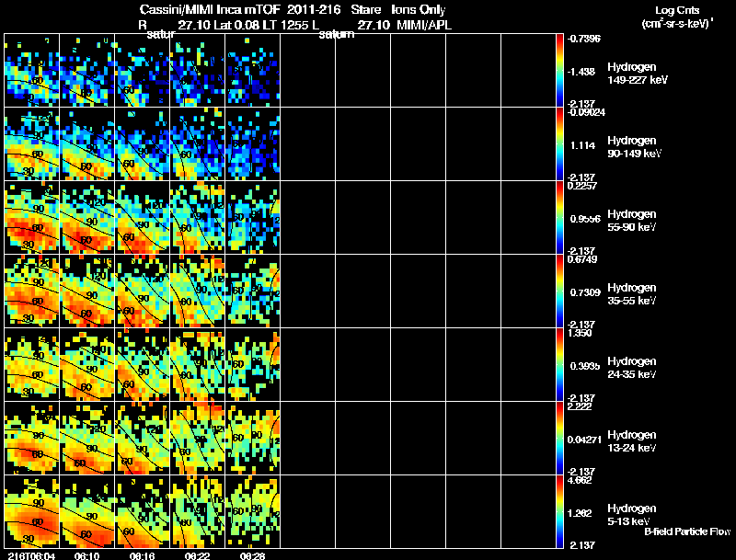736x560 pixels.
Task: Click the 'Hydrogen 55-90 keV' row label
Action: click(x=632, y=221)
